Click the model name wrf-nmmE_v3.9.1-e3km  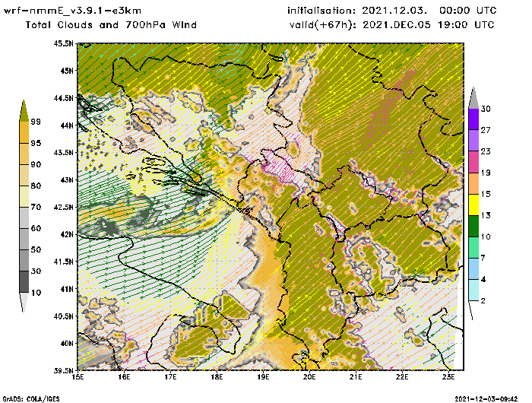click(x=72, y=11)
